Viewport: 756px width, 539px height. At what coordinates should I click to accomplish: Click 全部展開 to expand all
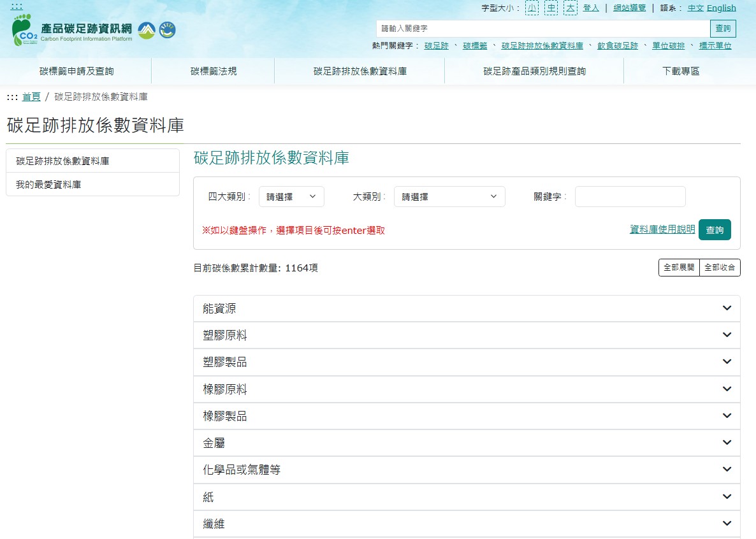coord(679,268)
